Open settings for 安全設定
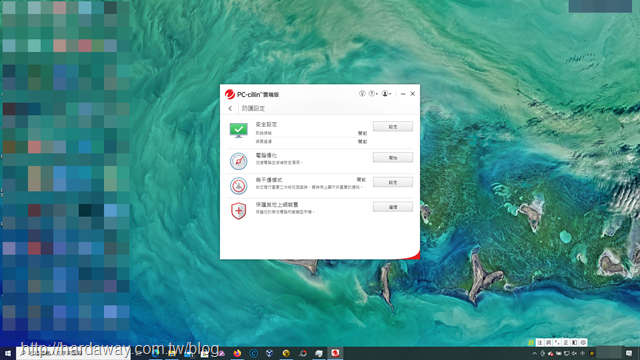640x360 pixels. [393, 127]
